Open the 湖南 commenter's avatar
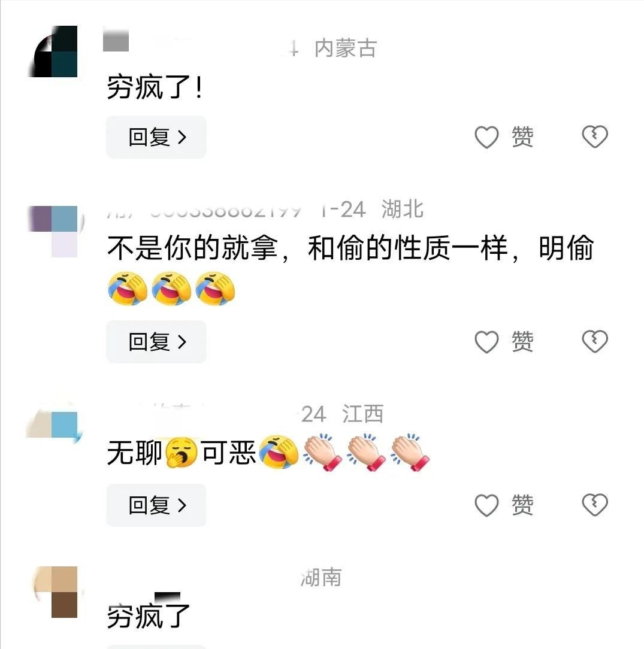644x649 pixels. [56, 592]
